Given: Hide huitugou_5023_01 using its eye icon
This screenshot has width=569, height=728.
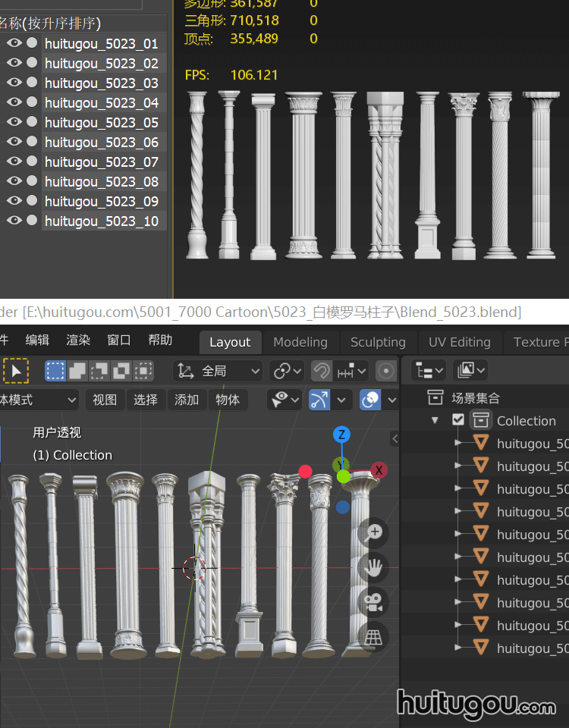Looking at the screenshot, I should click(x=14, y=43).
